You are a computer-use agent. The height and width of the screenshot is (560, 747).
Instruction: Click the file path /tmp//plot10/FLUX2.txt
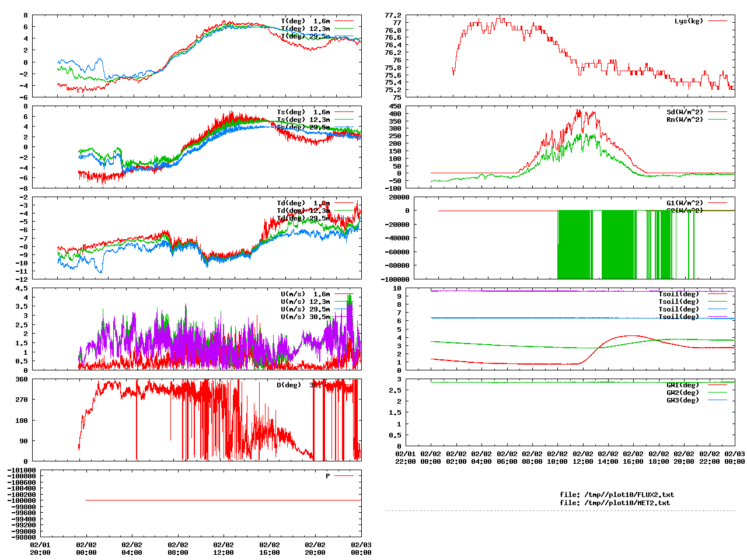tap(629, 495)
